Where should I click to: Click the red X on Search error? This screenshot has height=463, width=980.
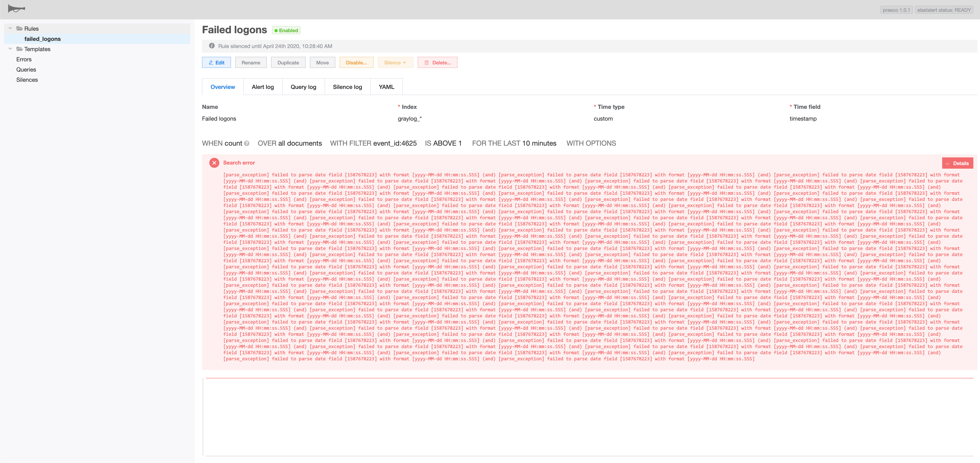(214, 163)
